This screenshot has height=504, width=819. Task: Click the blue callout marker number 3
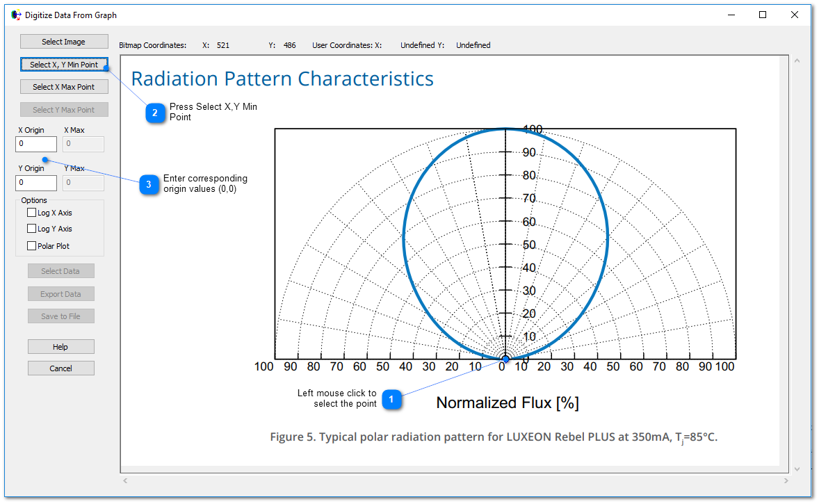[149, 184]
